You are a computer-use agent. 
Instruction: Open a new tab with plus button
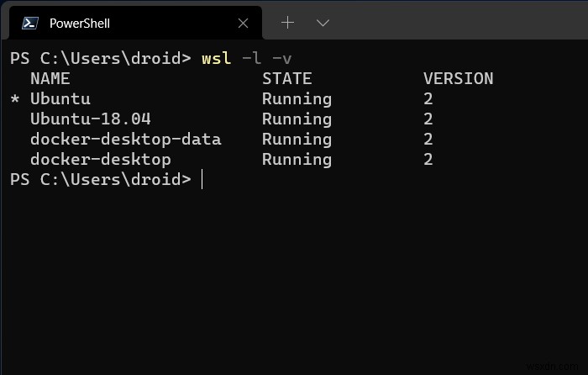287,23
